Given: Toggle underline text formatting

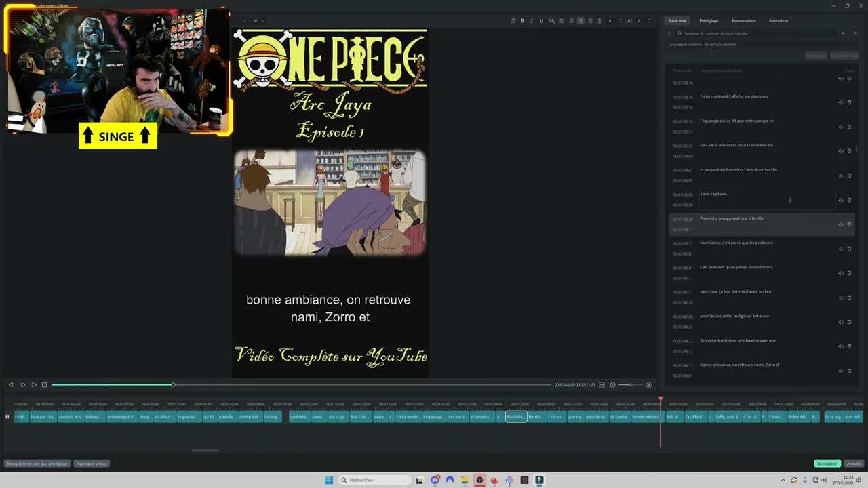Looking at the screenshot, I should [x=541, y=21].
